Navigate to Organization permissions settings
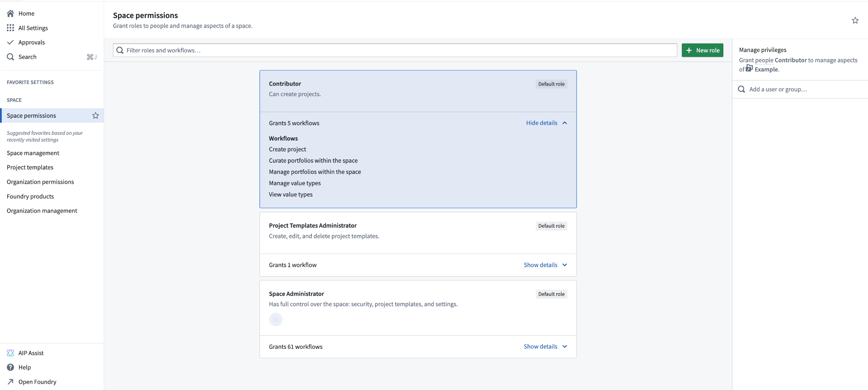Viewport: 868px width, 390px height. pyautogui.click(x=40, y=181)
